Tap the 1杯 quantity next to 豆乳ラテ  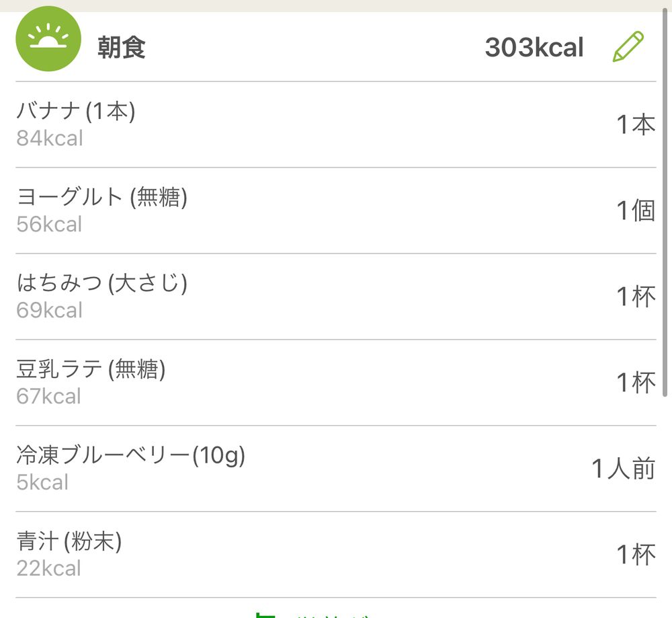(x=636, y=383)
